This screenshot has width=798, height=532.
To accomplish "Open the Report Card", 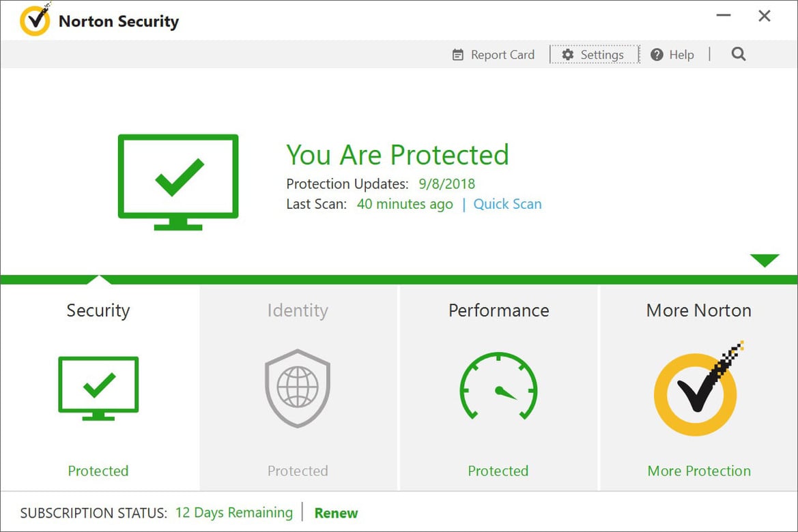I will click(493, 55).
